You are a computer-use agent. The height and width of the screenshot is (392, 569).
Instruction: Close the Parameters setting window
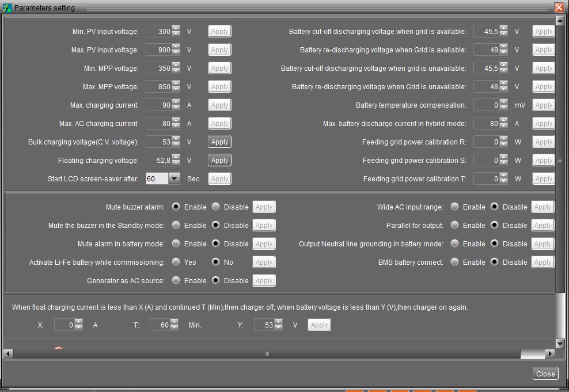559,7
